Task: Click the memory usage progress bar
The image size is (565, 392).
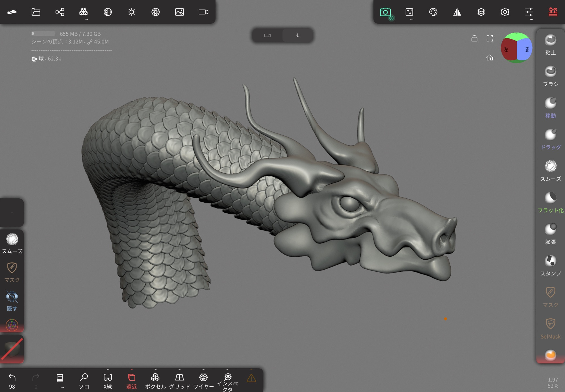Action: [x=43, y=34]
